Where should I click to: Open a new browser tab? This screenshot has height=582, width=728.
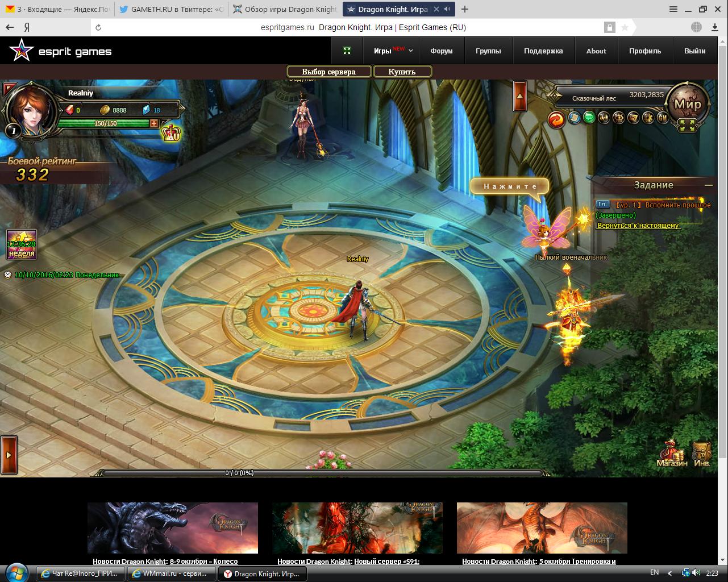click(465, 9)
